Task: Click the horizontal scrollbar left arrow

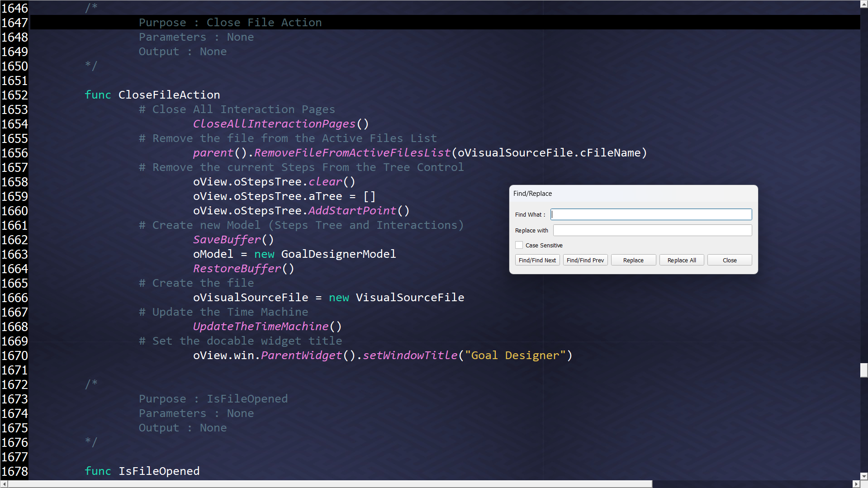Action: pyautogui.click(x=4, y=484)
